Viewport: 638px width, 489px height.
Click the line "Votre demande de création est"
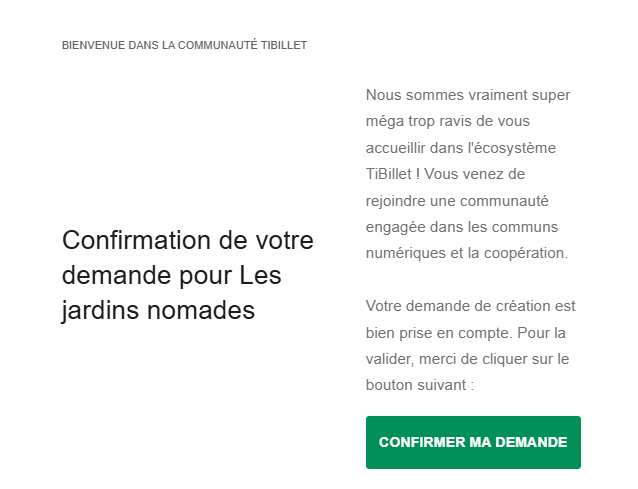470,305
